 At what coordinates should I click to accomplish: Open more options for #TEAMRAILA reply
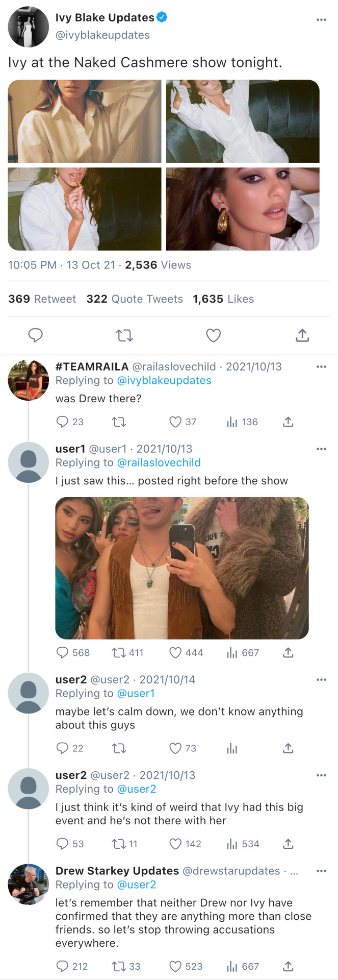(x=321, y=366)
